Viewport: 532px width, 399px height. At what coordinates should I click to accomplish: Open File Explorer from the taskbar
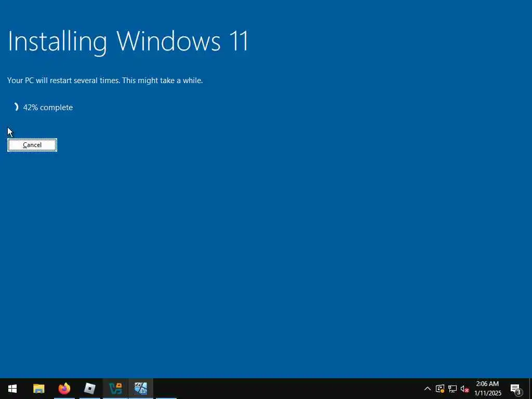coord(38,389)
